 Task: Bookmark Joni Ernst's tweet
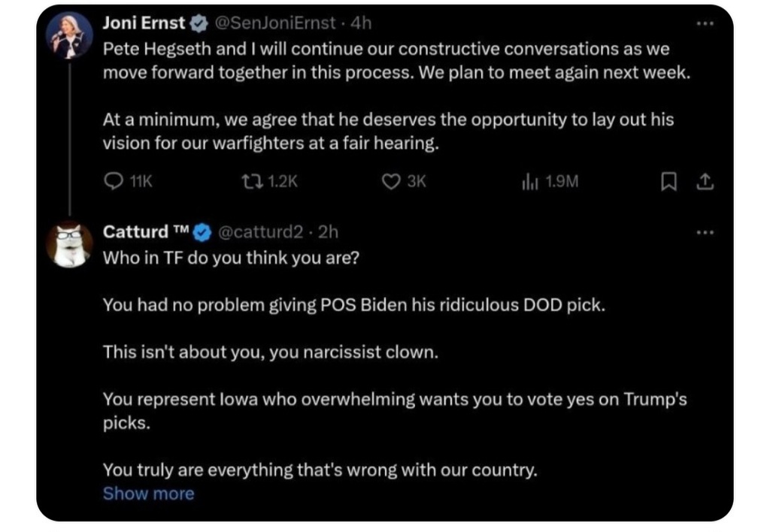point(668,181)
